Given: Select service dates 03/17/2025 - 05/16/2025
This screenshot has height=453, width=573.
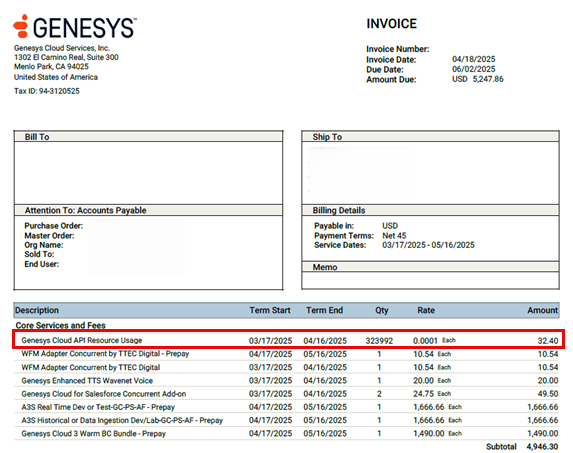Looking at the screenshot, I should click(x=428, y=245).
